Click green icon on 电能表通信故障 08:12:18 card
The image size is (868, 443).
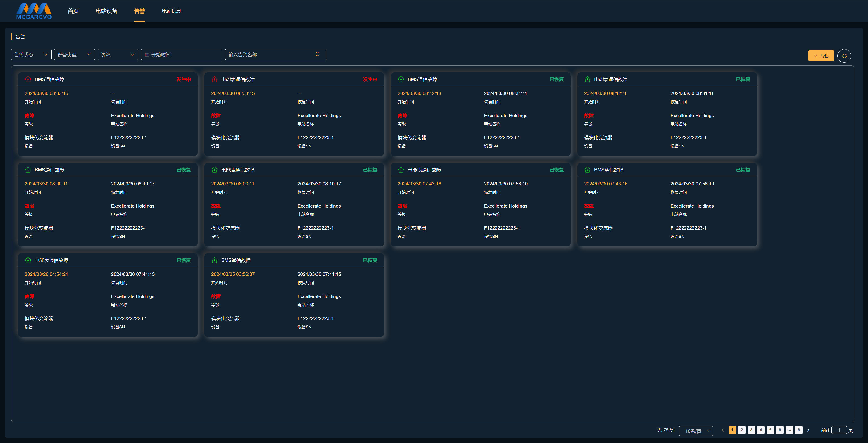(587, 79)
